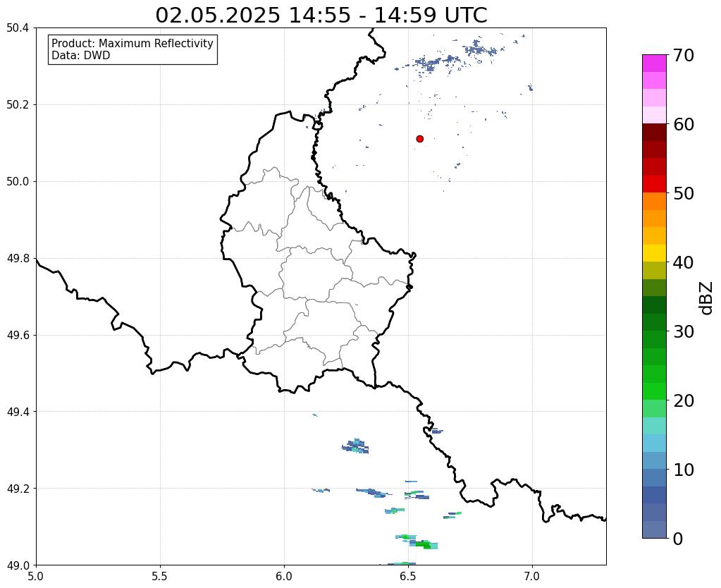Click the latitude label 50.0
The image size is (721, 588).
(18, 182)
